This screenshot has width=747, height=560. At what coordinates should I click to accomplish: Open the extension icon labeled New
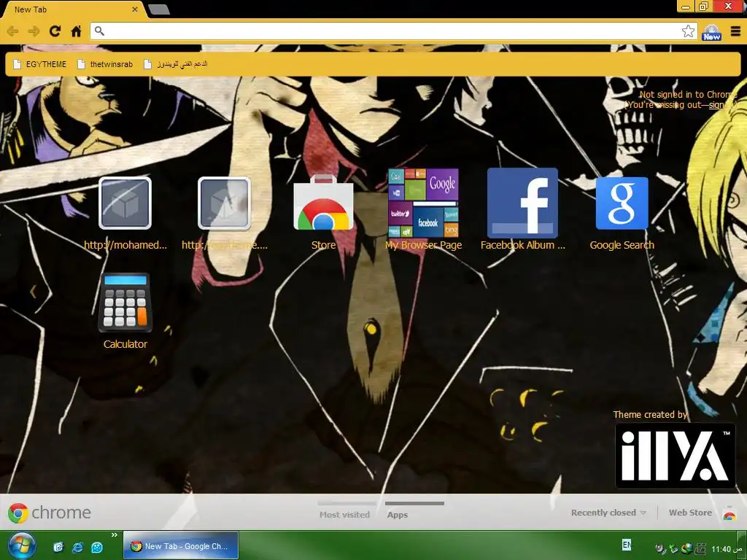pos(711,32)
